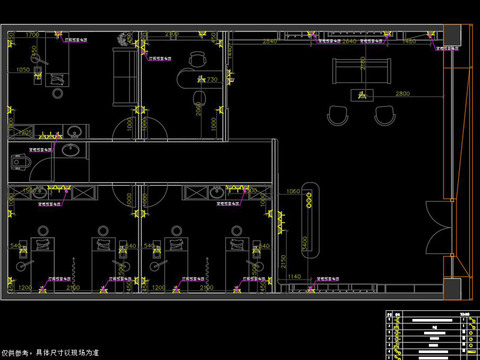
Task: Select the 2800 dimension label
Action: pyautogui.click(x=403, y=93)
